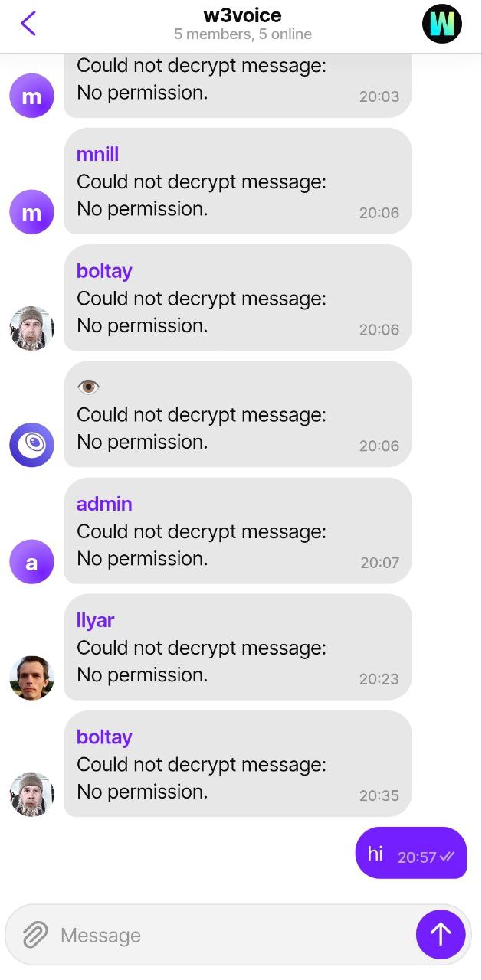Select boltay's 20:35 undecrypted message bubble
482x980 pixels.
click(x=238, y=764)
